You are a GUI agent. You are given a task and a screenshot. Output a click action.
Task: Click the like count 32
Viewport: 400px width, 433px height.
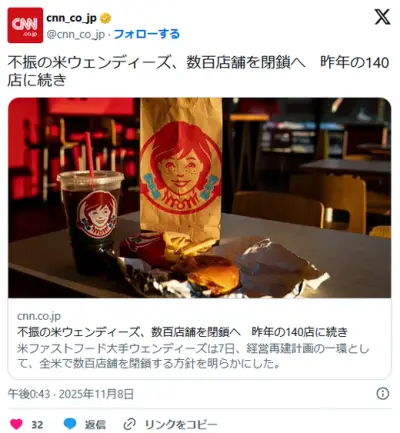(x=37, y=425)
